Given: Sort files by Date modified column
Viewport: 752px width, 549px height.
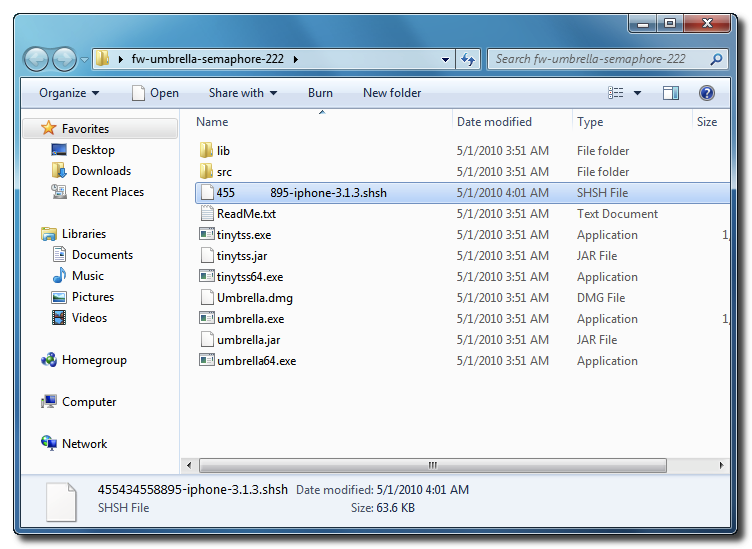Looking at the screenshot, I should [x=494, y=122].
